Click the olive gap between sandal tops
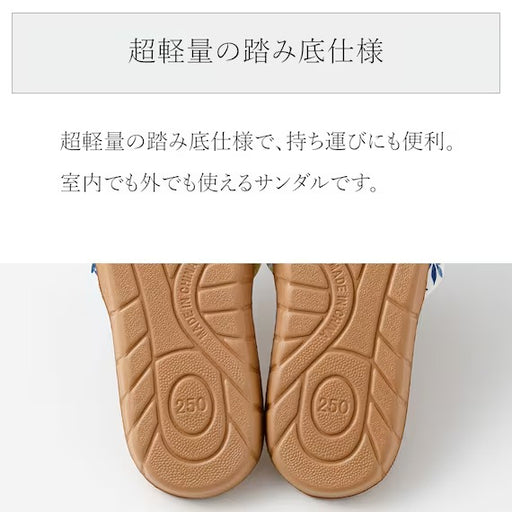 coord(267,267)
